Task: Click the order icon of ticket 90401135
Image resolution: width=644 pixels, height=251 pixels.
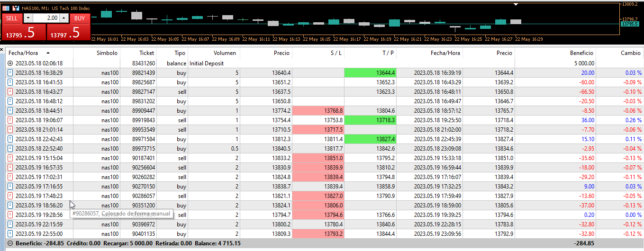Action: (10, 233)
